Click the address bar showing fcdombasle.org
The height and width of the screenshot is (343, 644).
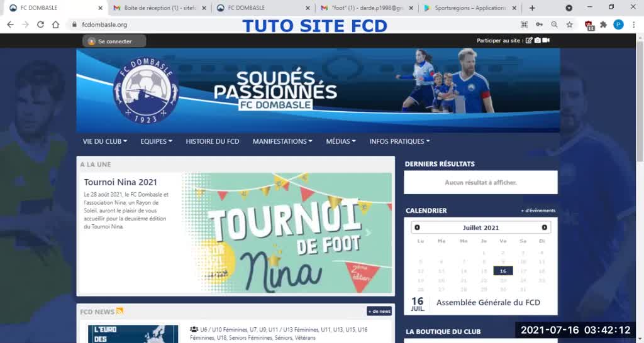click(x=252, y=24)
